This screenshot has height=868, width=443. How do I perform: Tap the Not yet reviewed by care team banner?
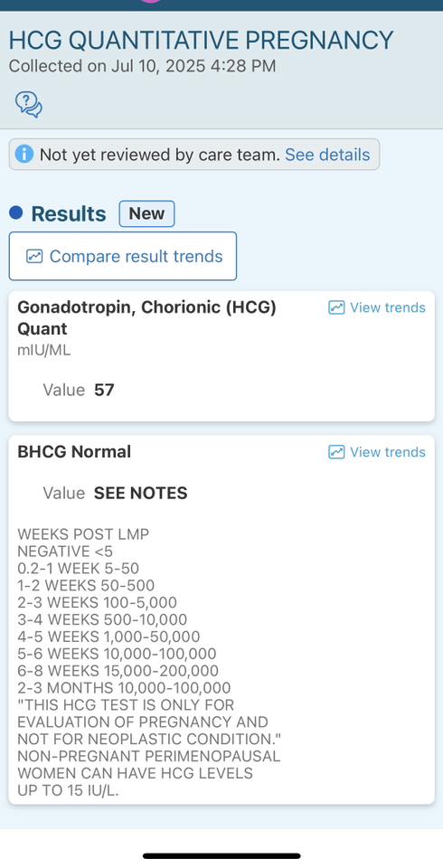click(x=194, y=155)
